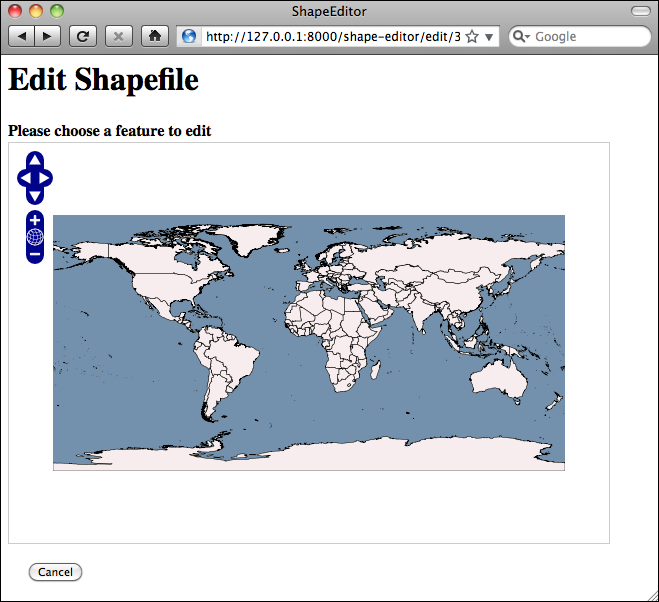Image resolution: width=659 pixels, height=602 pixels.
Task: Stop loading the page
Action: pos(119,37)
